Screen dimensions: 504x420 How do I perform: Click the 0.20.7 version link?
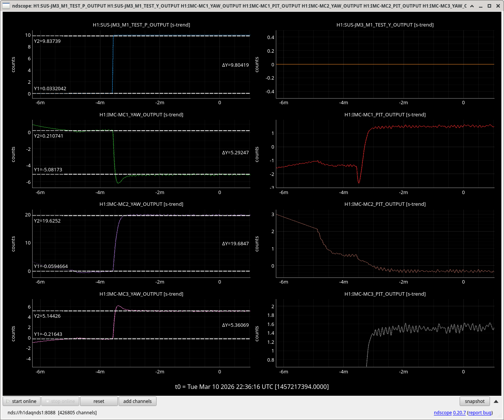pos(459,412)
